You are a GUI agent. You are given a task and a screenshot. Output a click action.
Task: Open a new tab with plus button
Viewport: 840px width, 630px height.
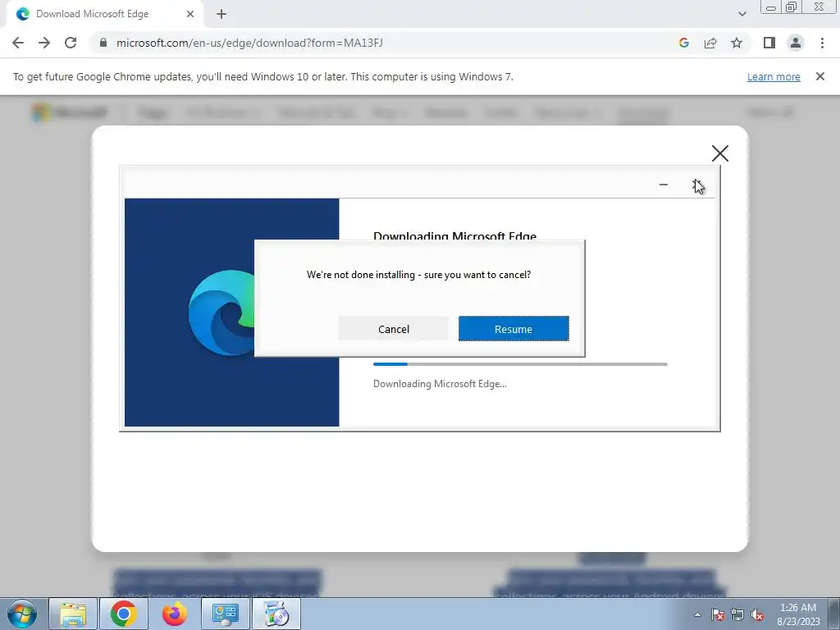tap(221, 14)
